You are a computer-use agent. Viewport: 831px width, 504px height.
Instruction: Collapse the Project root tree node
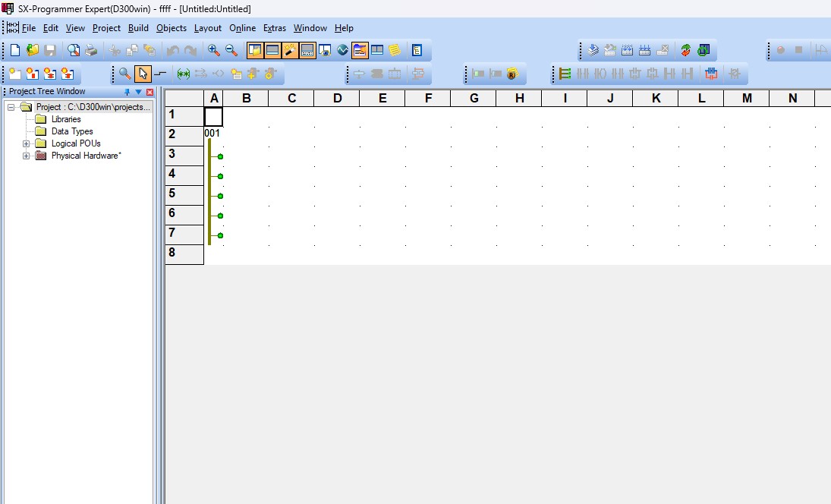(x=11, y=107)
